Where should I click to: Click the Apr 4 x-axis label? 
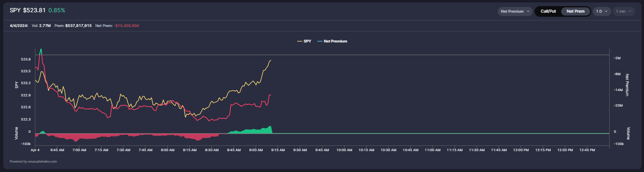click(x=35, y=150)
